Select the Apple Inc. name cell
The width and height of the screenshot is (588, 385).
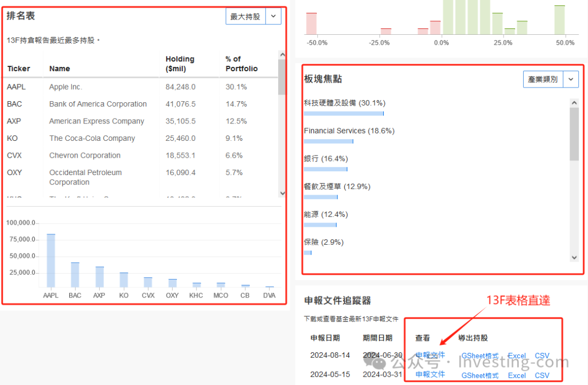66,87
